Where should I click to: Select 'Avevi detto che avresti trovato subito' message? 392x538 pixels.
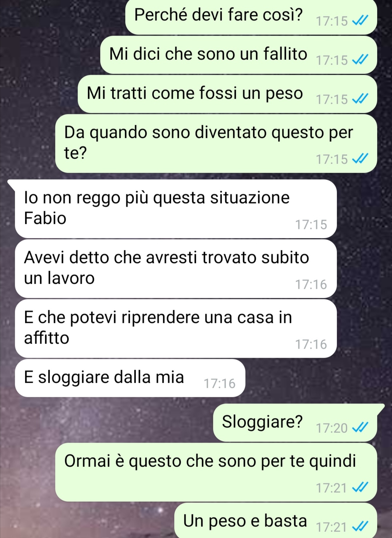[176, 269]
